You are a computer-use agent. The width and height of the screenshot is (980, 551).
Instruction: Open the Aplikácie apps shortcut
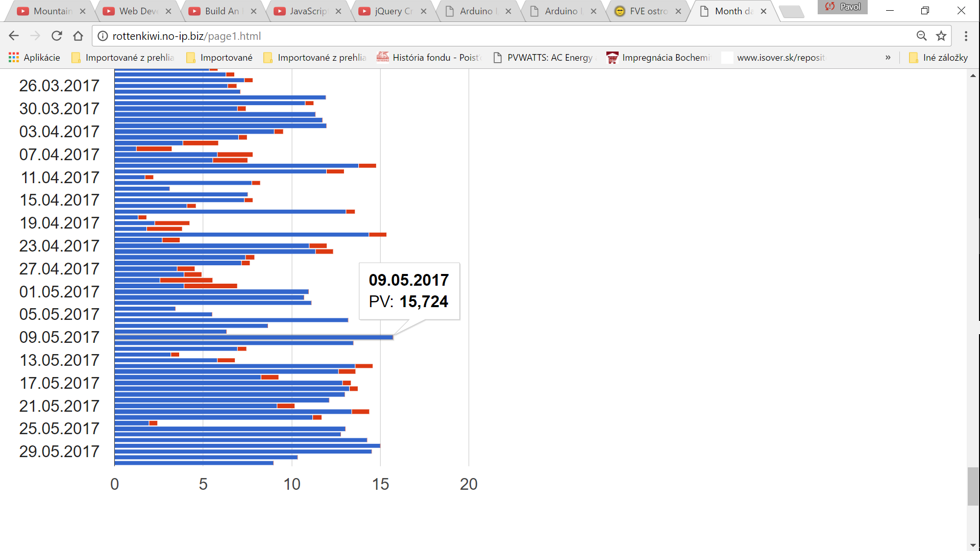tap(35, 58)
